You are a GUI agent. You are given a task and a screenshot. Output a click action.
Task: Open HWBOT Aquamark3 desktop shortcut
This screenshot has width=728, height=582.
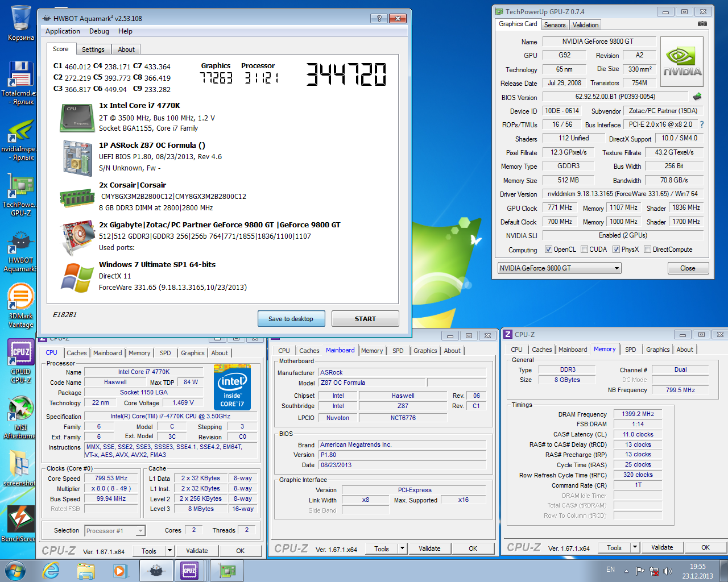point(20,250)
